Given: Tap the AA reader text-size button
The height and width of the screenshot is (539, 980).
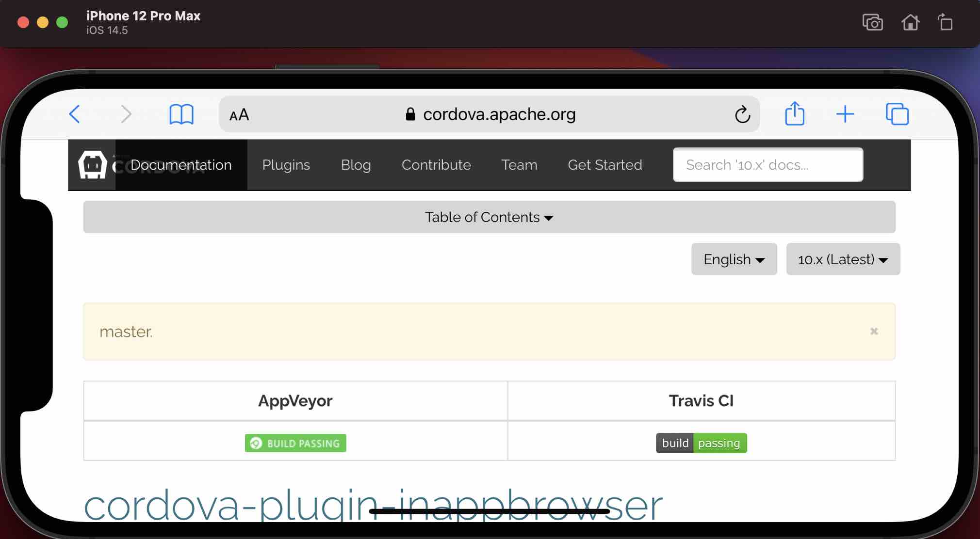Looking at the screenshot, I should (239, 115).
